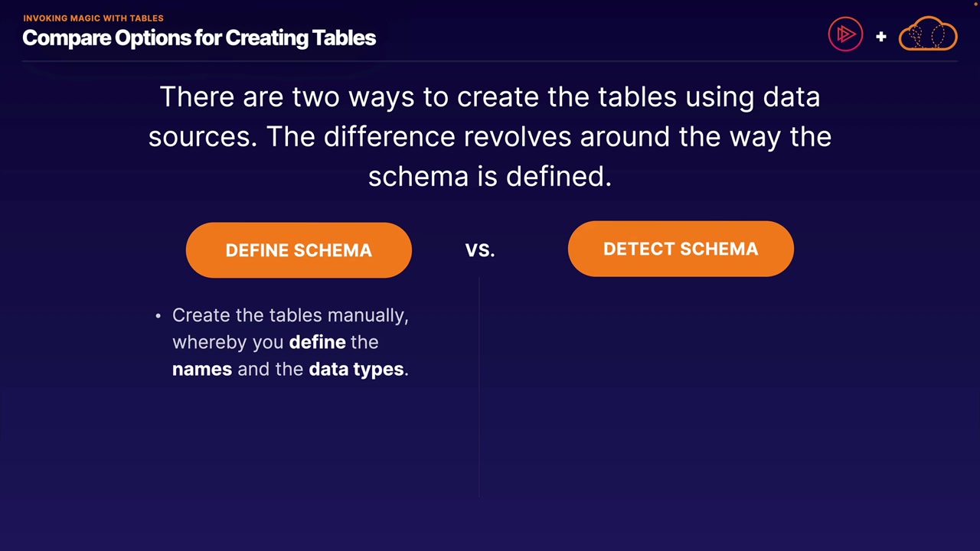Click the bold "data types" text
This screenshot has width=980, height=551.
[x=356, y=369]
